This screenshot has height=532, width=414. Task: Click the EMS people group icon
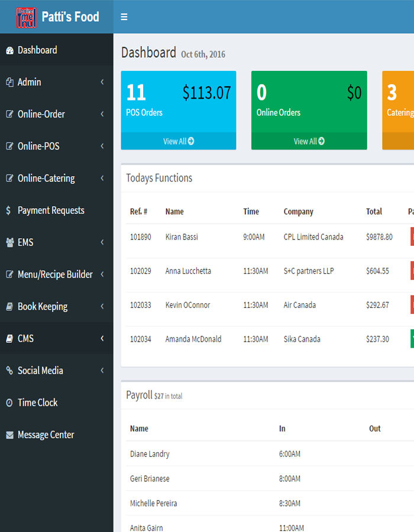coord(9,242)
